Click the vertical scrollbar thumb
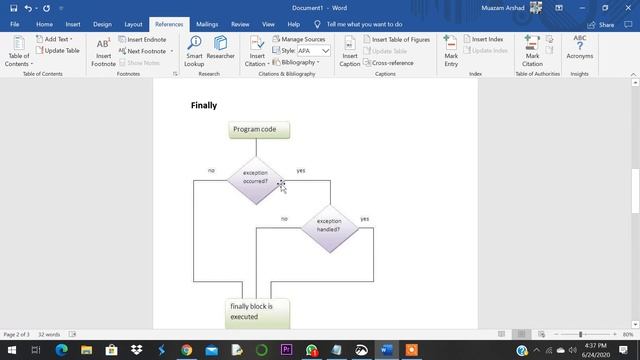This screenshot has height=360, width=640. click(635, 191)
